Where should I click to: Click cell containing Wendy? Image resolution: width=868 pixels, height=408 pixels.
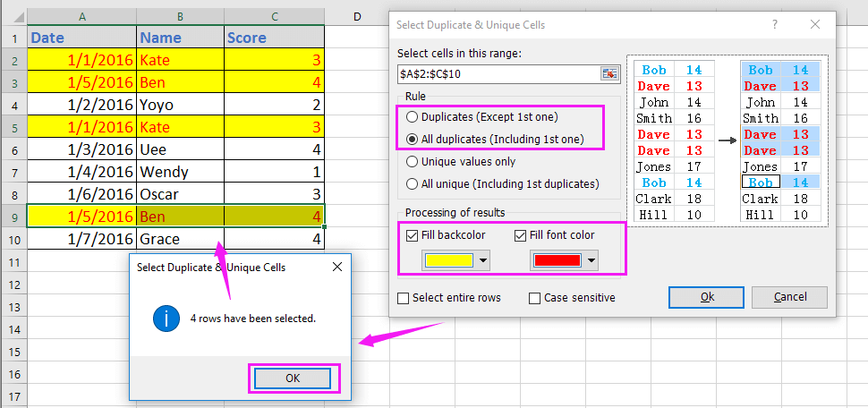[x=180, y=172]
